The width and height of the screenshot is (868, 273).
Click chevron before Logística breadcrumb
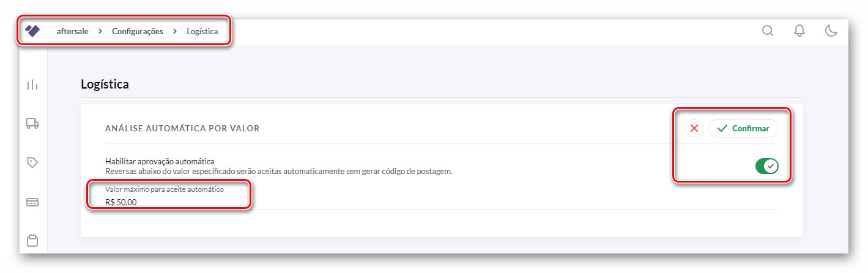coord(175,31)
